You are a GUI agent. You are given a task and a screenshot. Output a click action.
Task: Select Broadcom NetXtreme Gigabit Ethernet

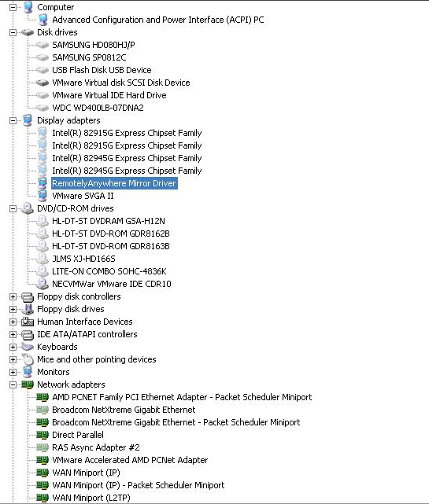(124, 410)
